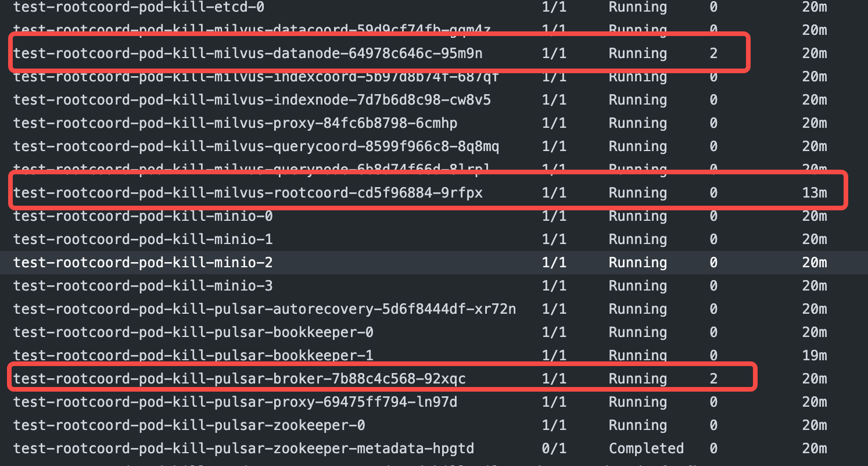Click the 0/1 ready value of zookeeper-metadata
This screenshot has width=868, height=466.
pos(554,448)
